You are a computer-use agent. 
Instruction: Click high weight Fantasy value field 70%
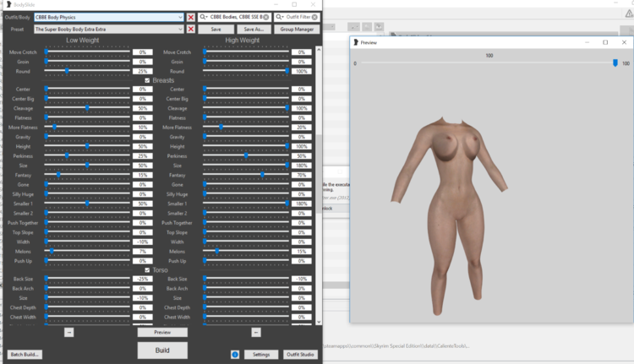(302, 175)
